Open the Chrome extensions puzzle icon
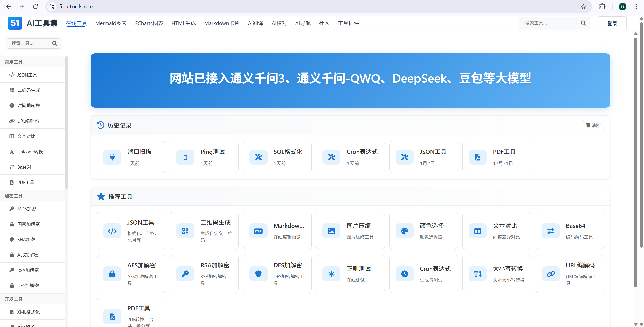 click(602, 7)
